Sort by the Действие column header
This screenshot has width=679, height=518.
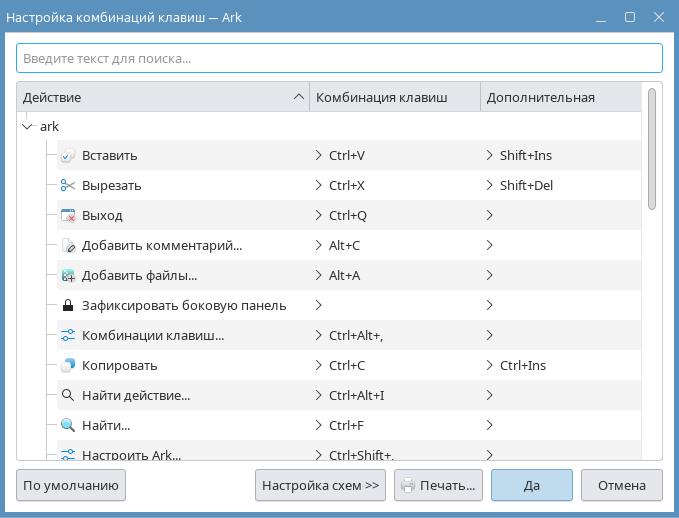click(x=160, y=97)
